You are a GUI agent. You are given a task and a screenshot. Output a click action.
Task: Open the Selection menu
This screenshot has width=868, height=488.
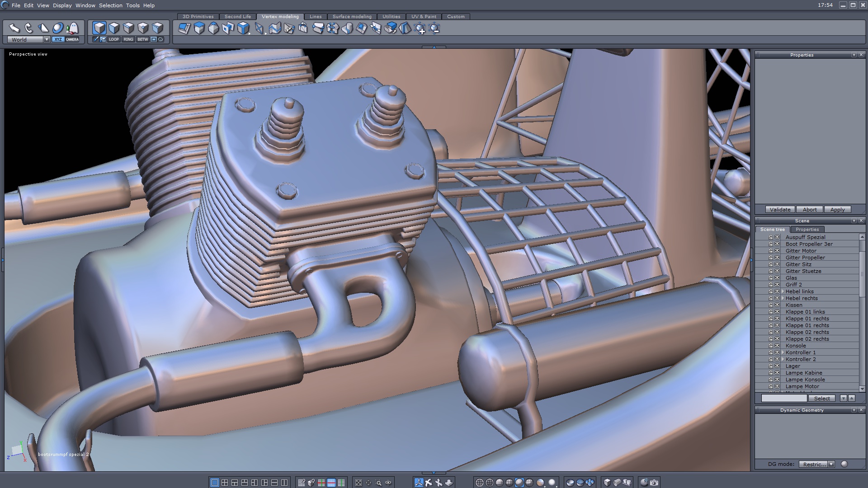(110, 5)
